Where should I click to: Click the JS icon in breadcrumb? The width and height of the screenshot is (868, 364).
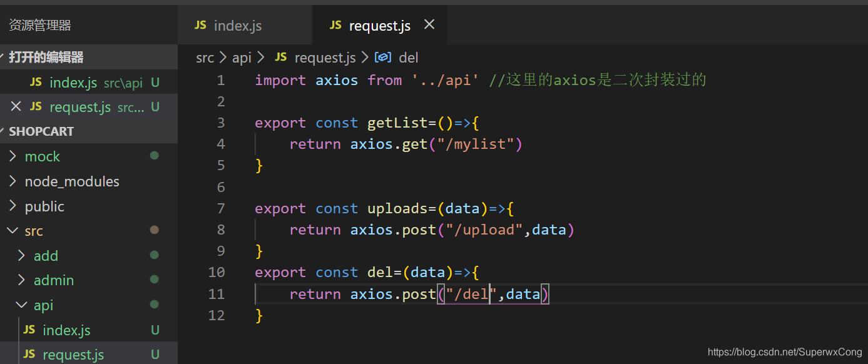coord(281,57)
